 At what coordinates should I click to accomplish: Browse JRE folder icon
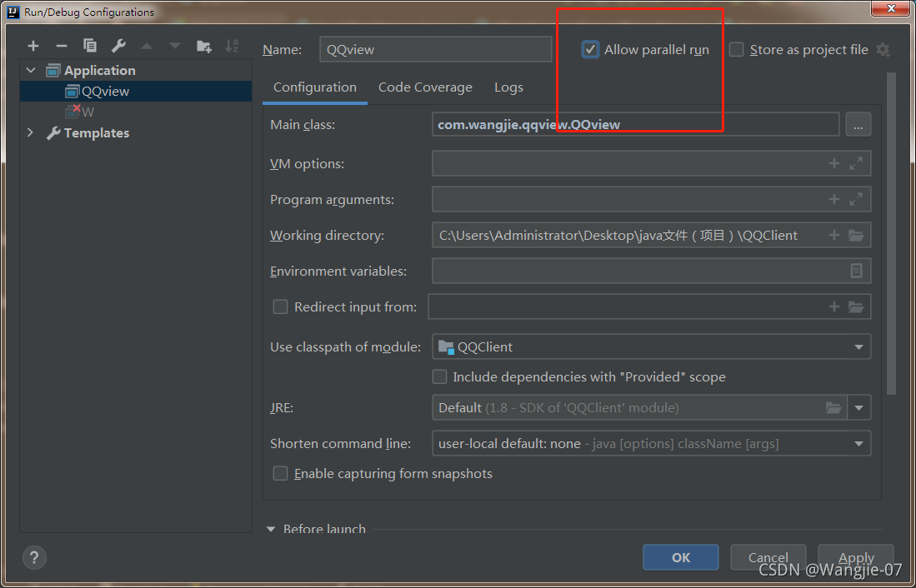[833, 407]
